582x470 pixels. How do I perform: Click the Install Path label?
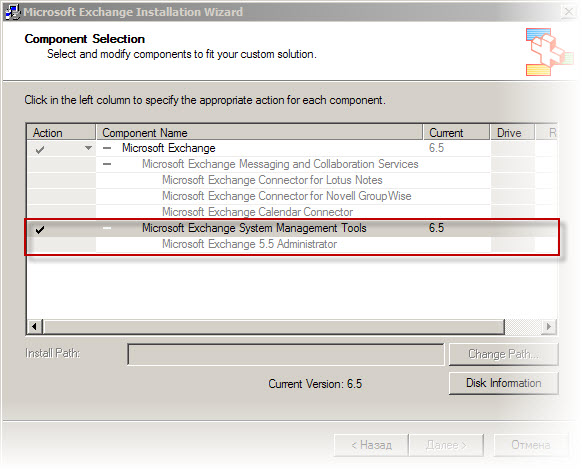point(52,353)
